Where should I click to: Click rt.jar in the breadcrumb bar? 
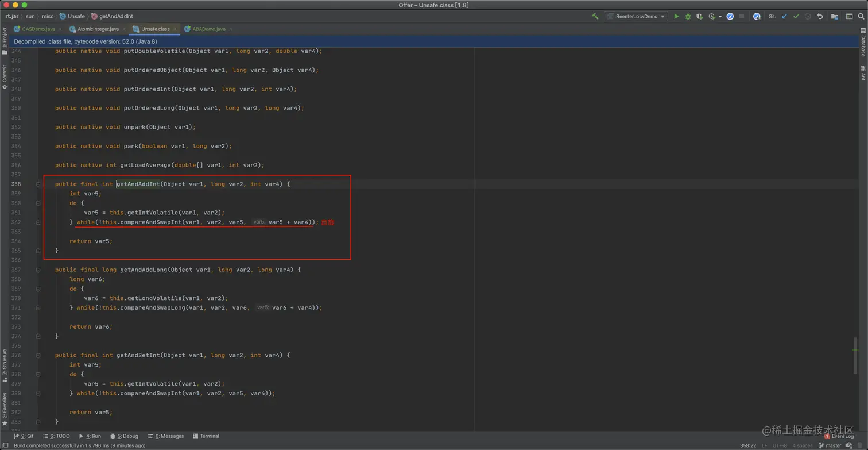(x=11, y=16)
